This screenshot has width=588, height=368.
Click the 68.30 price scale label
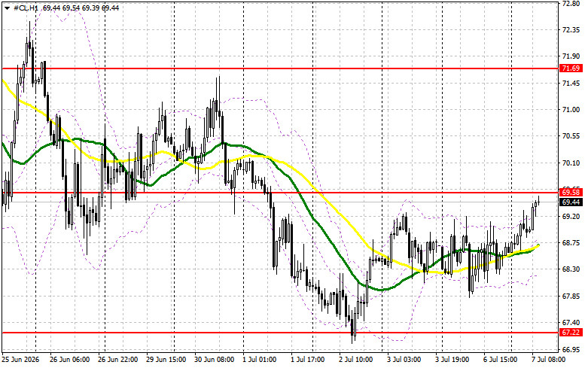click(571, 269)
